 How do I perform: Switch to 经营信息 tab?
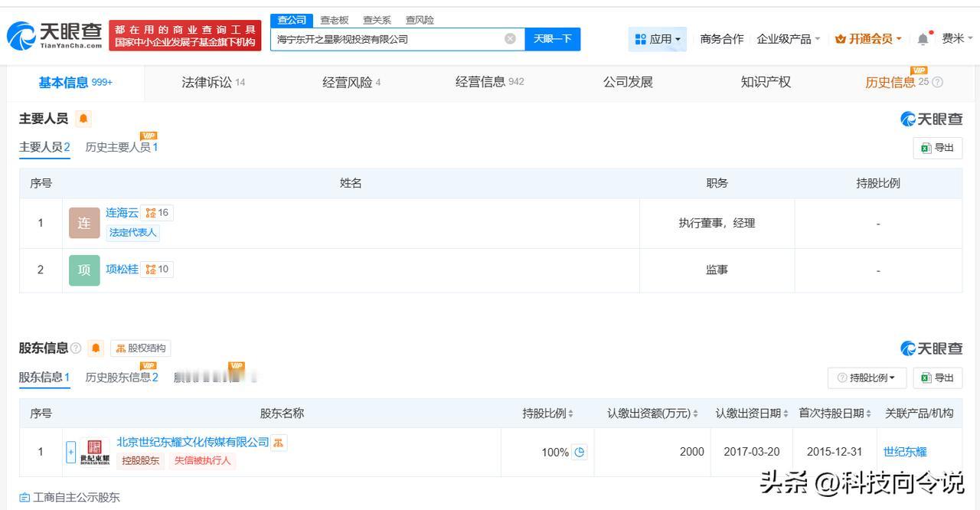coord(489,82)
